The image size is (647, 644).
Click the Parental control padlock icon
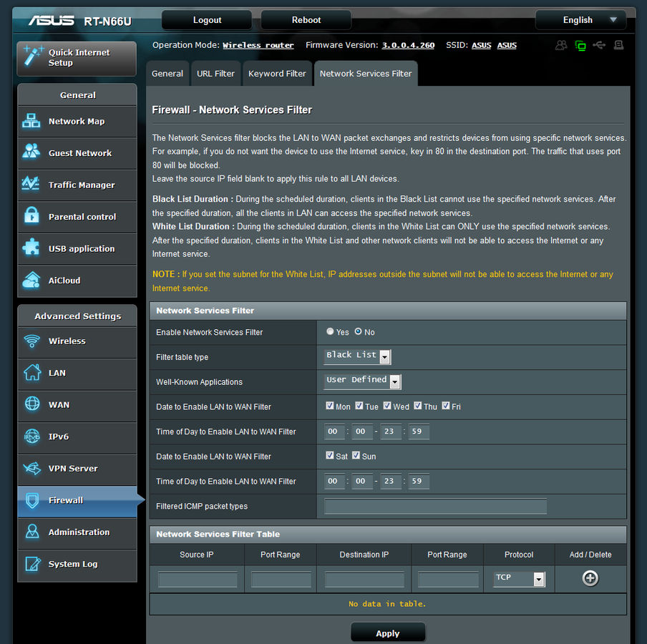(x=31, y=215)
